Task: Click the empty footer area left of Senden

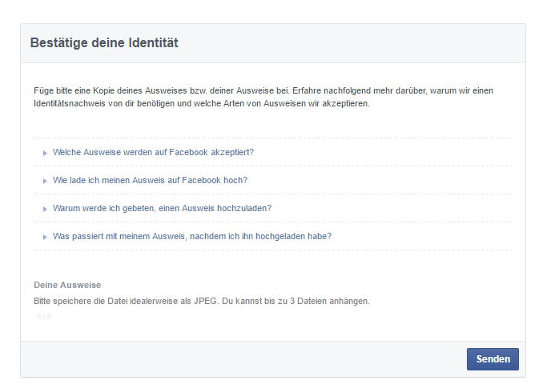Action: tap(240, 359)
